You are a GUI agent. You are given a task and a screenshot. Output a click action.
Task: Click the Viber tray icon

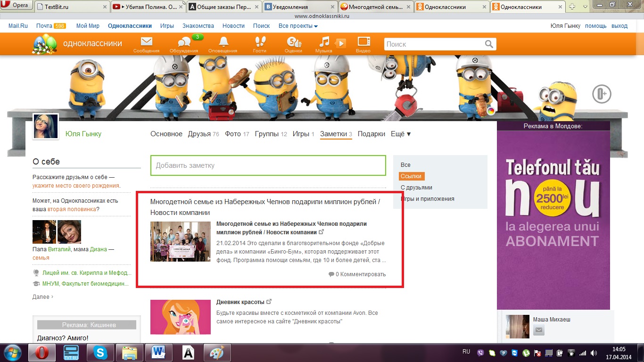coord(481,353)
